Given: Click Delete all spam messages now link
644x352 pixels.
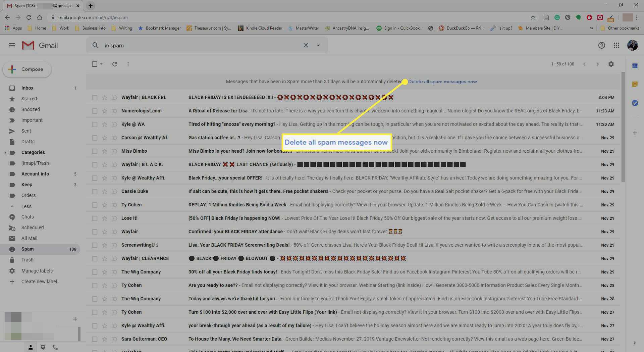Looking at the screenshot, I should [x=442, y=82].
